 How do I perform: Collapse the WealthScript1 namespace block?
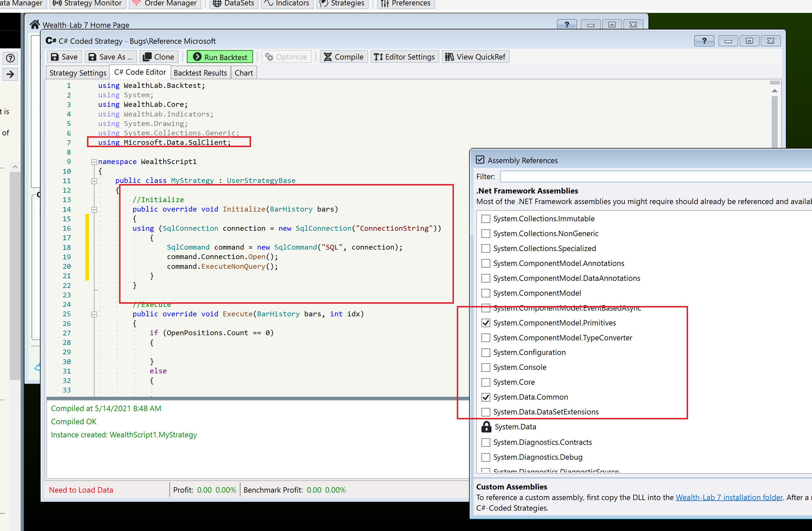94,162
